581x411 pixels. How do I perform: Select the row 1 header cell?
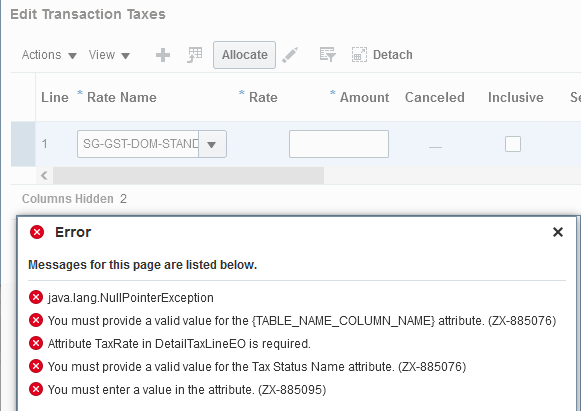point(23,144)
